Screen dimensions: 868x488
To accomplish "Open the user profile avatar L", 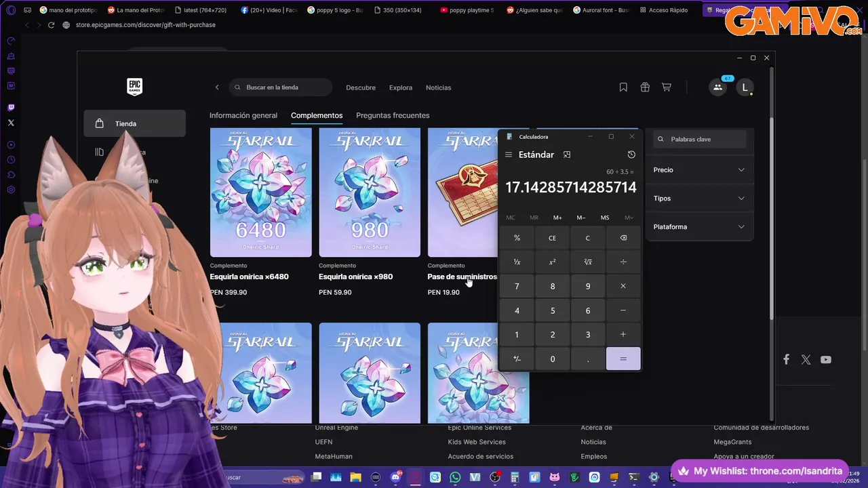I will point(745,87).
